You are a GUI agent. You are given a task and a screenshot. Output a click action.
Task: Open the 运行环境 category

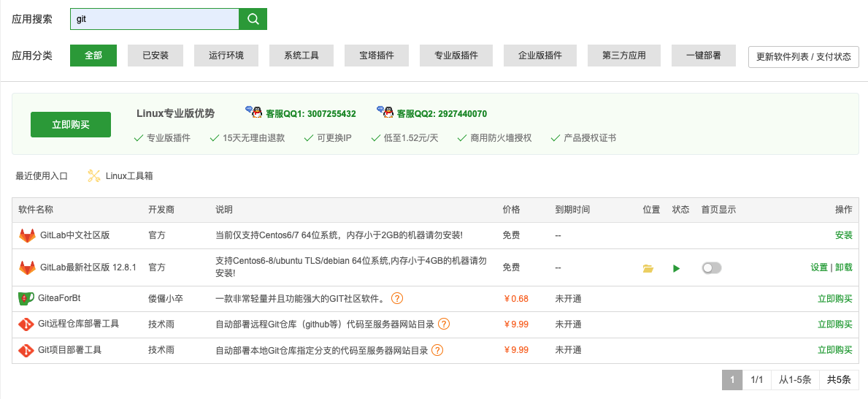tap(226, 56)
